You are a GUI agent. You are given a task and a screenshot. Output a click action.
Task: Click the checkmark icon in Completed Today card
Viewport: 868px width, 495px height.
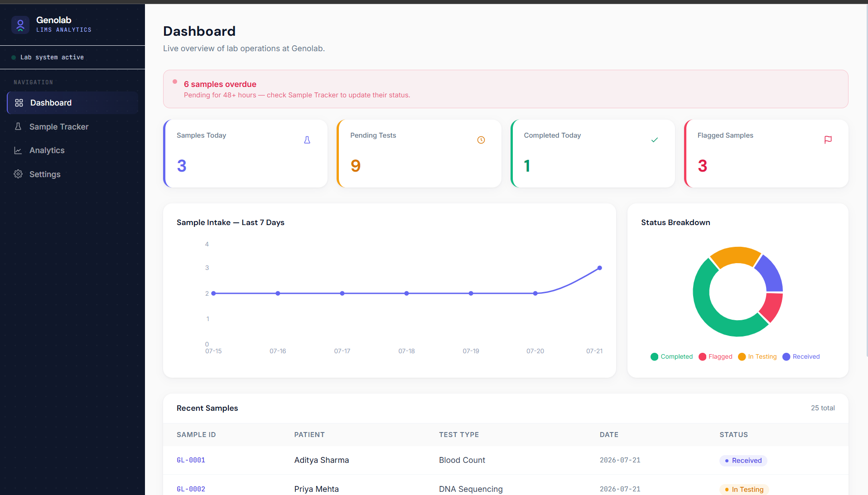tap(655, 140)
